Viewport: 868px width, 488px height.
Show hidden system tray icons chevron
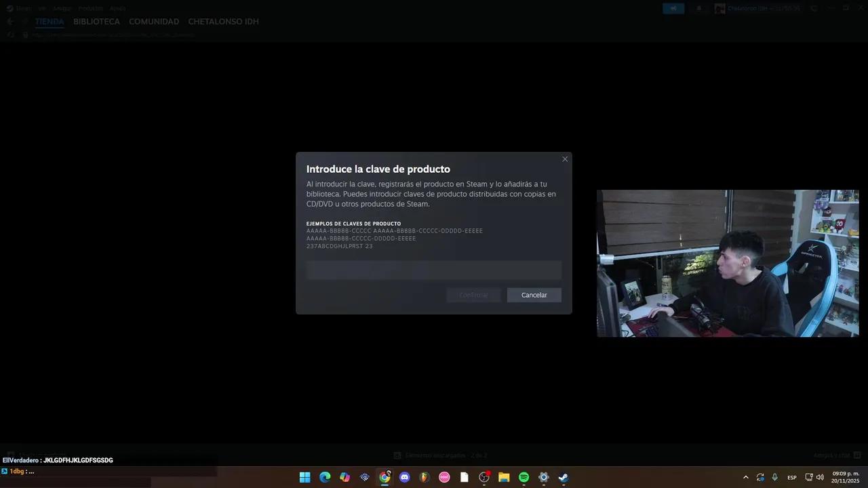coord(746,477)
